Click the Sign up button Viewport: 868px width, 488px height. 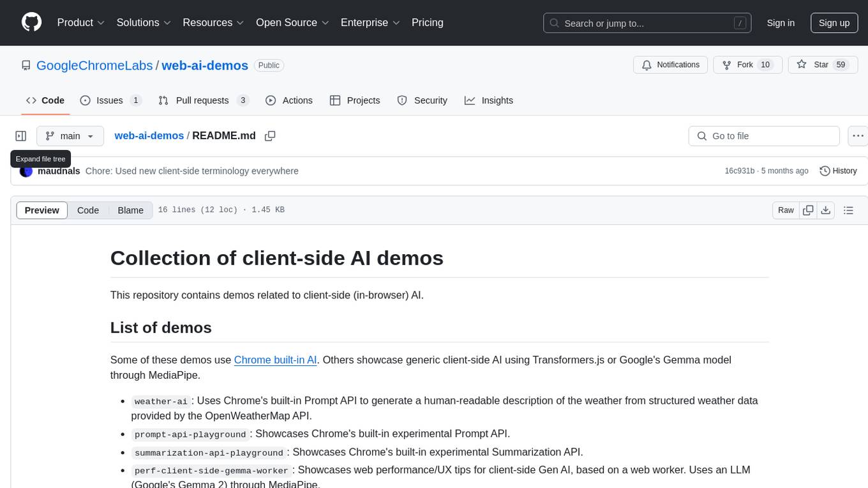(x=834, y=23)
